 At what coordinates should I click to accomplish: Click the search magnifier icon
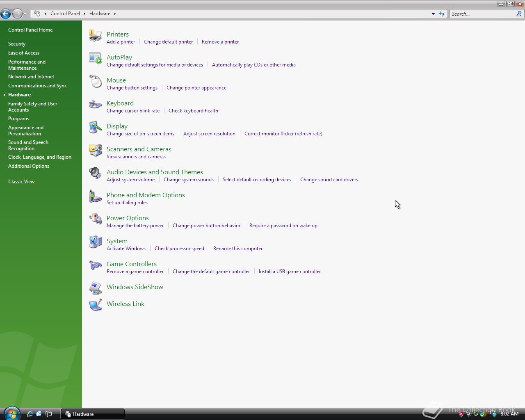[519, 14]
